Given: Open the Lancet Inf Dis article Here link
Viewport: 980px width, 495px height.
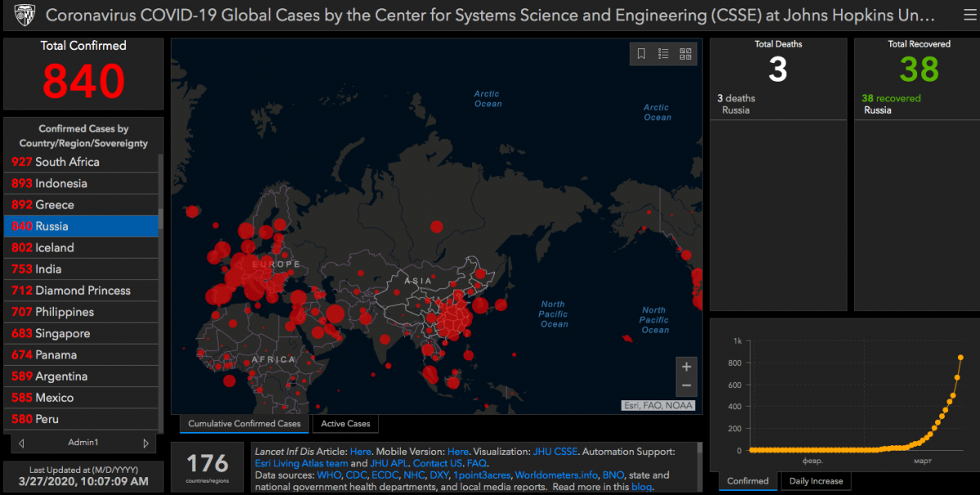Looking at the screenshot, I should point(360,451).
